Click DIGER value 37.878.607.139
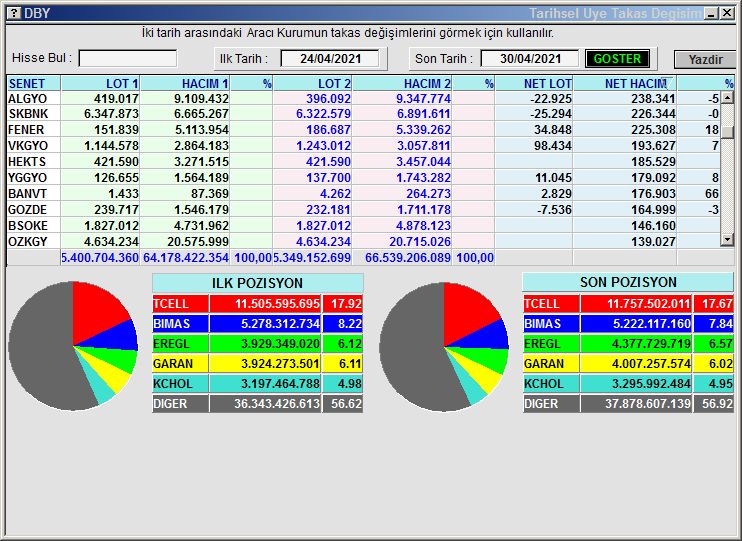The image size is (742, 541). coord(648,404)
